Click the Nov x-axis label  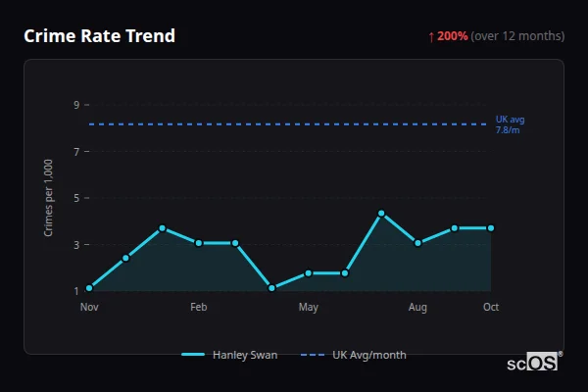click(x=89, y=307)
